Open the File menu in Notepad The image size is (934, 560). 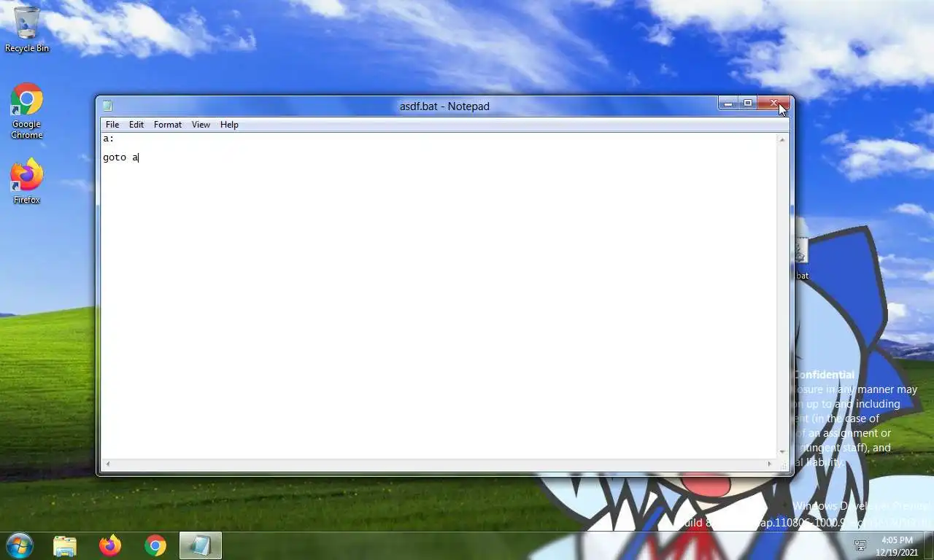pyautogui.click(x=112, y=125)
